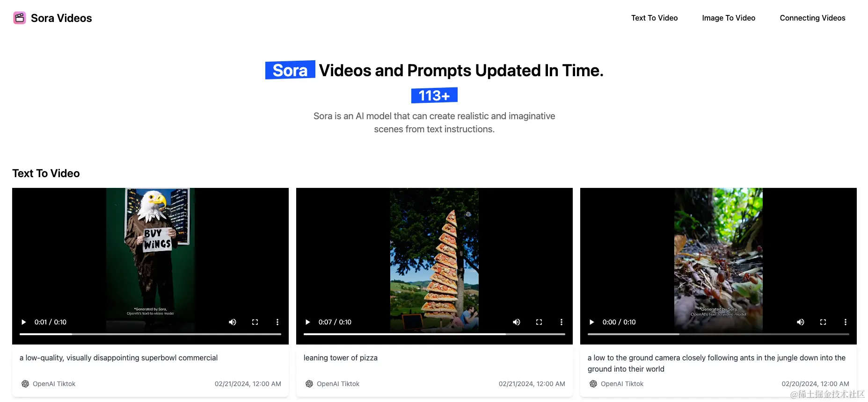Open OpenAI Tiktok link under jungle ants card
The image size is (868, 402).
pos(622,384)
